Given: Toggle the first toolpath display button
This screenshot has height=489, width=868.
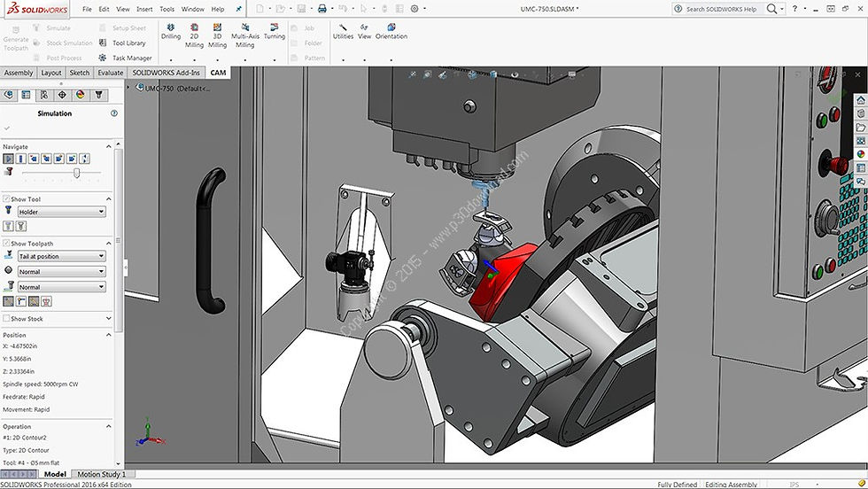Looking at the screenshot, I should [x=8, y=302].
